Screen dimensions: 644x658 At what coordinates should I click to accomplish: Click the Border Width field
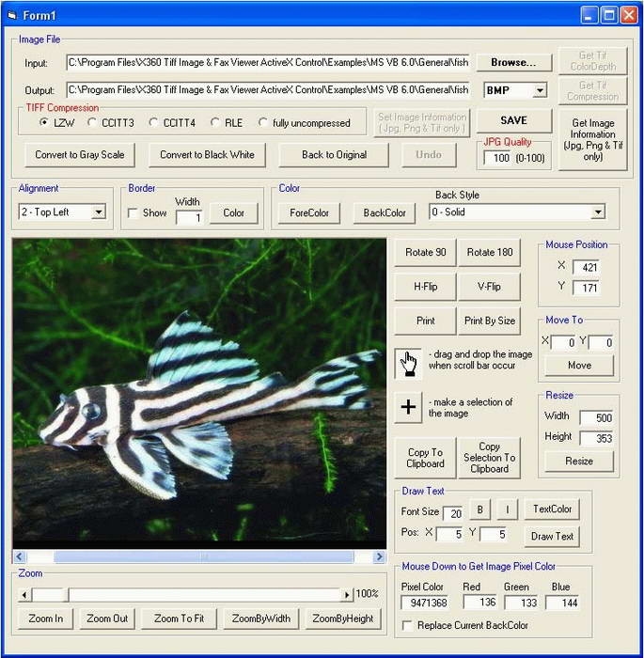(189, 218)
